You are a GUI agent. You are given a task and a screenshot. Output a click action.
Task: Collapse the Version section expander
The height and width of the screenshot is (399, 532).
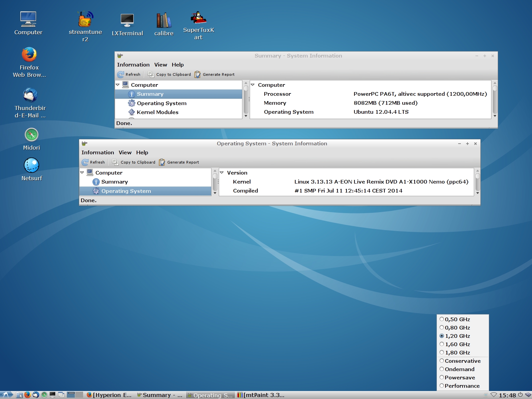click(x=222, y=173)
